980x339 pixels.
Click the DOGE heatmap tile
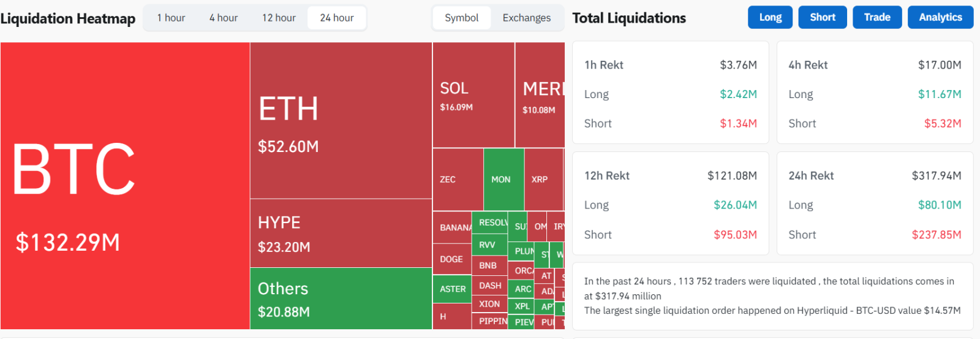(x=451, y=259)
